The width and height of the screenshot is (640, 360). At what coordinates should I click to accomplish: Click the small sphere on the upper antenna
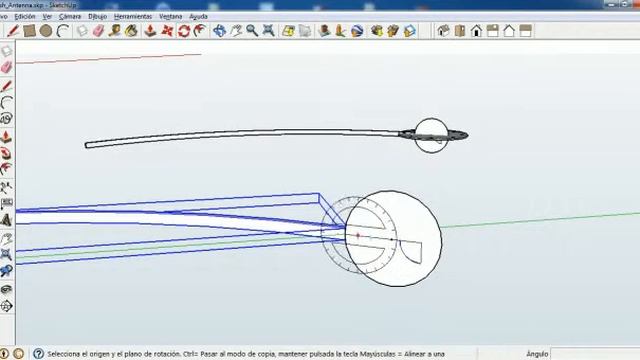[x=431, y=135]
